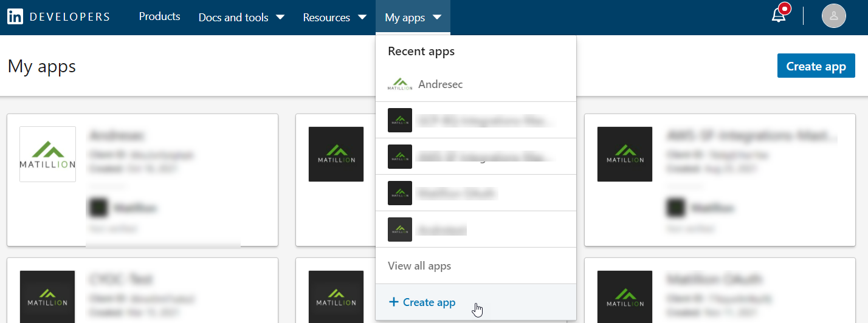Click the CYOC-Test card logo
Screen dimensions: 868x323
(x=47, y=297)
